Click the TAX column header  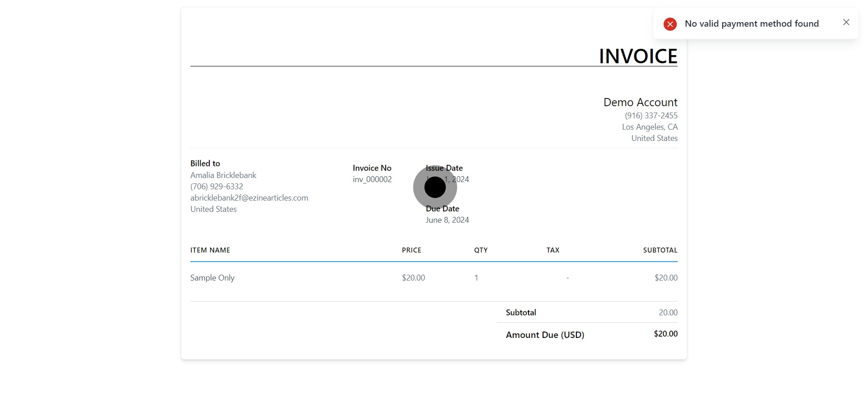[x=552, y=250]
